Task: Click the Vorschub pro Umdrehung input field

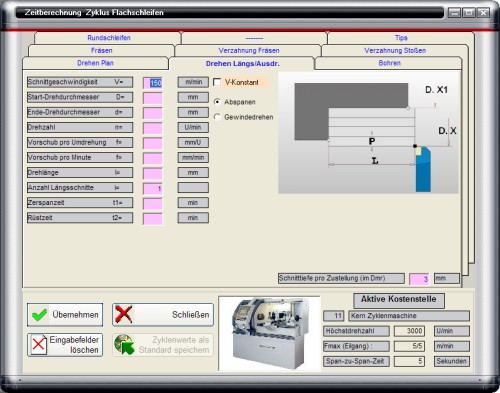Action: tap(153, 143)
